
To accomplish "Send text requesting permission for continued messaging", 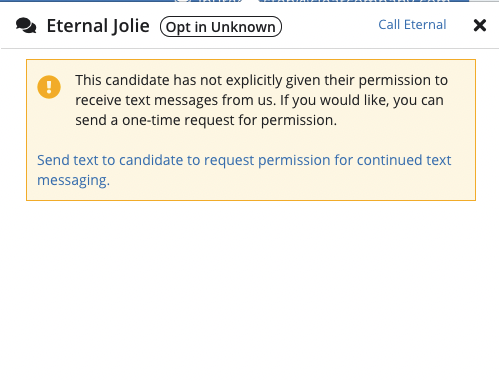I will [244, 170].
